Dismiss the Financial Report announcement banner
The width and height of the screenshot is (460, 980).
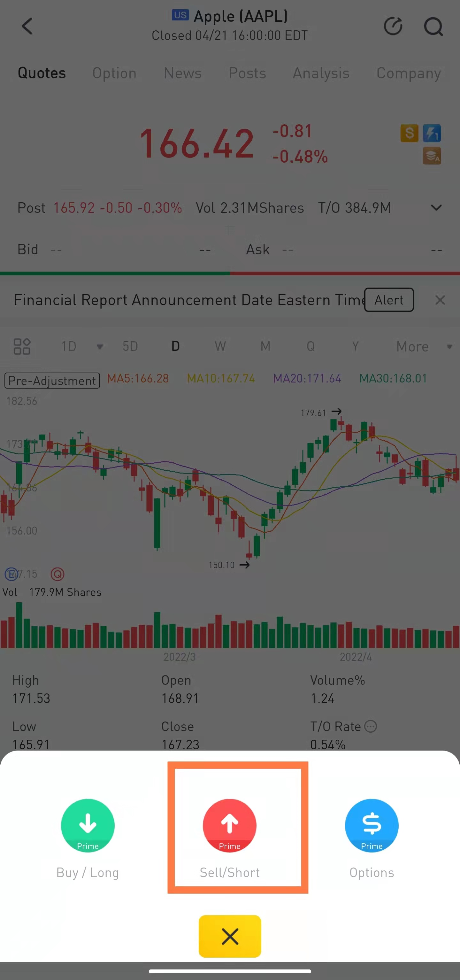[x=440, y=300]
